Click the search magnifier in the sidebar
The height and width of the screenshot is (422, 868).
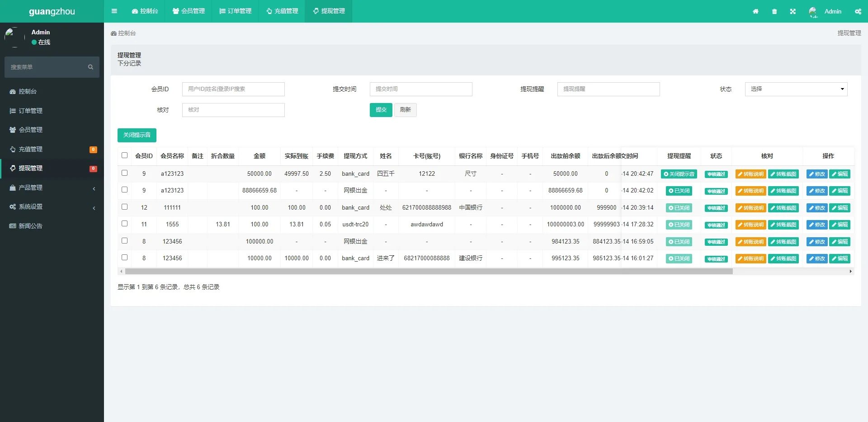[x=91, y=67]
